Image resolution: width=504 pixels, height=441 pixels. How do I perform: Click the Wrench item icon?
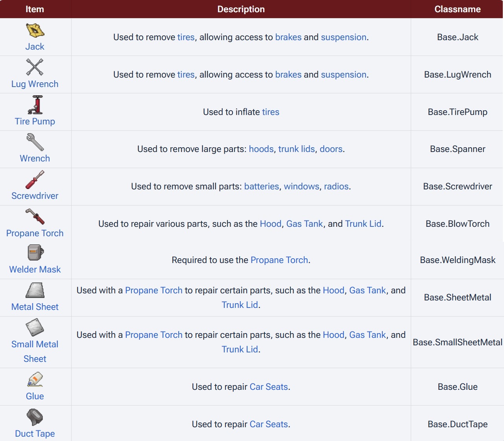tap(35, 142)
